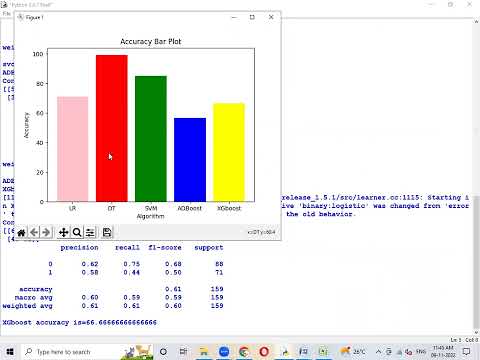The height and width of the screenshot is (360, 480).
Task: Activate the zoom-to-rectangle magnifier tool
Action: pyautogui.click(x=77, y=232)
